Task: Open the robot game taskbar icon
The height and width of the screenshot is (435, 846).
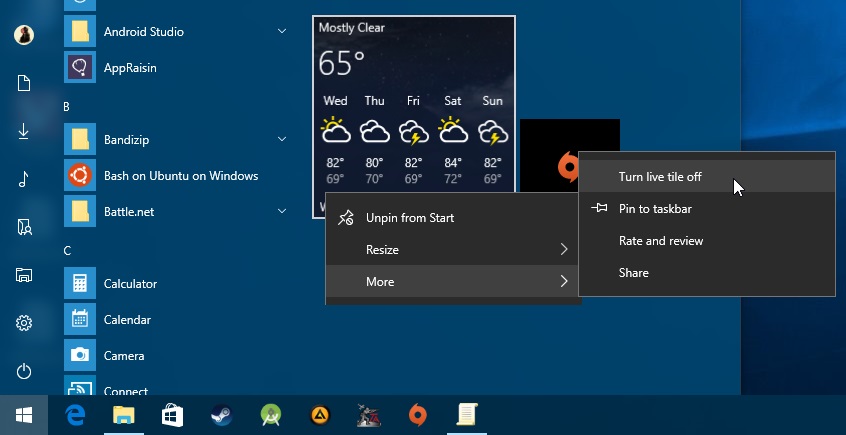Action: coord(369,416)
